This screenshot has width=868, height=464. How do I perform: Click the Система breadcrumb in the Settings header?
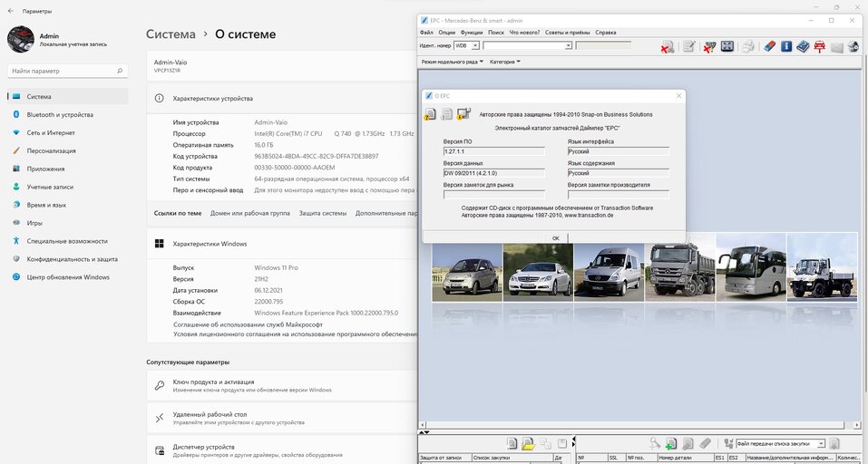(171, 34)
